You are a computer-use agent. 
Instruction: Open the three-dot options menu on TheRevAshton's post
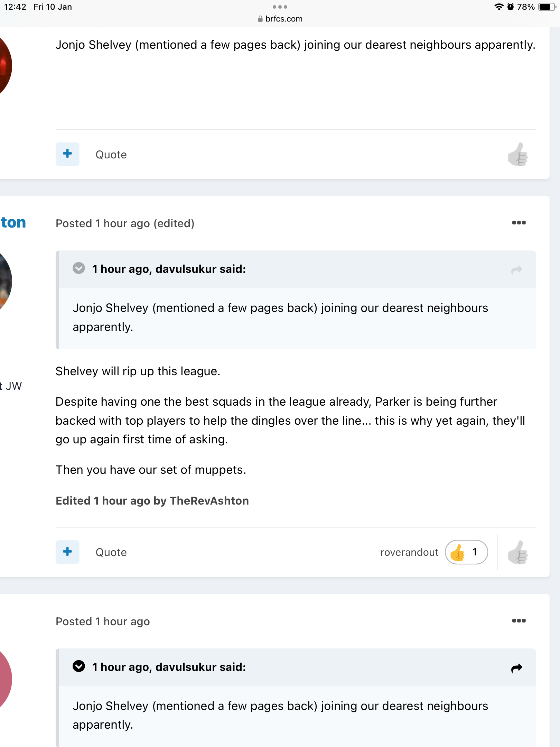(519, 223)
